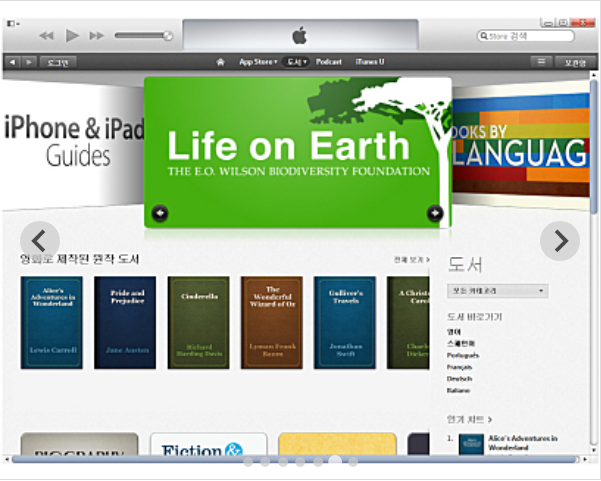Click the volume slider knob

pos(167,36)
